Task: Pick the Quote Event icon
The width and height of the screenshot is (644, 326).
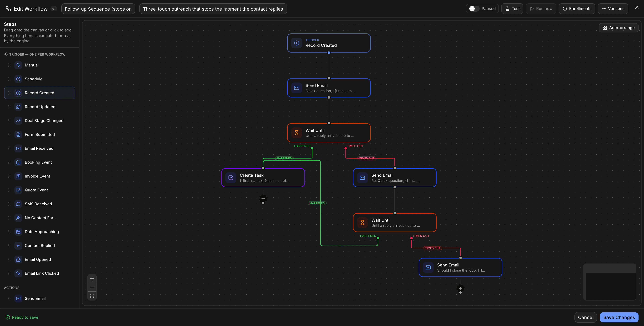Action: pos(18,190)
